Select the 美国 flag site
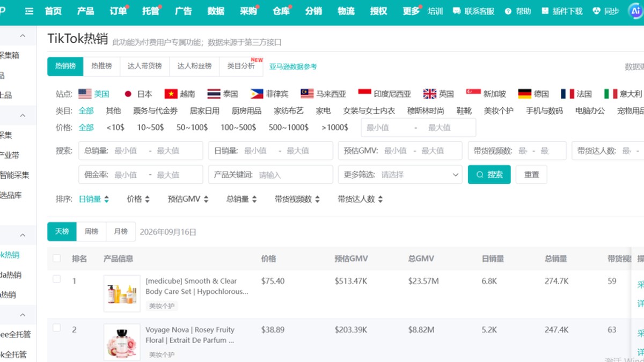Screen dimensions: 644x362 (x=85, y=94)
